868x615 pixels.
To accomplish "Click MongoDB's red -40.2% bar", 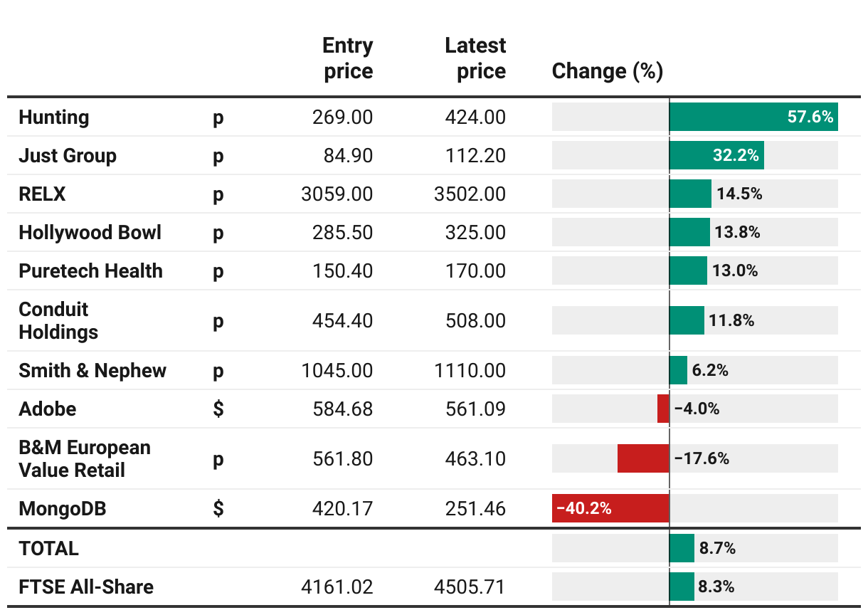I will pos(610,509).
